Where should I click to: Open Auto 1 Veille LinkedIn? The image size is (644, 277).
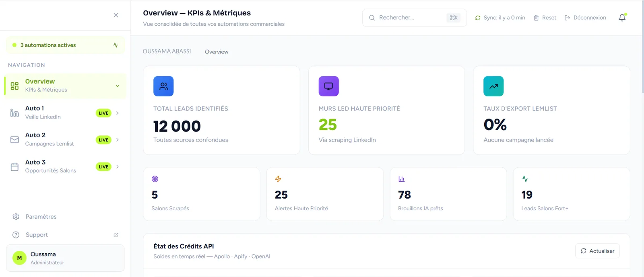65,113
